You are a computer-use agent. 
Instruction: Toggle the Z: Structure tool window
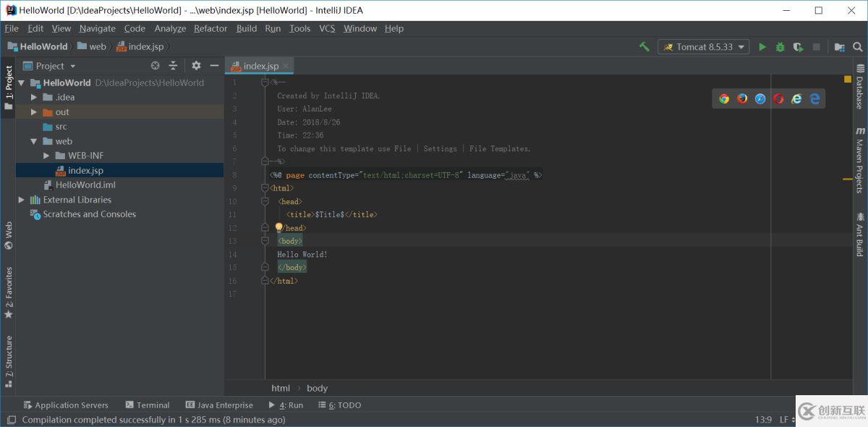coord(8,362)
